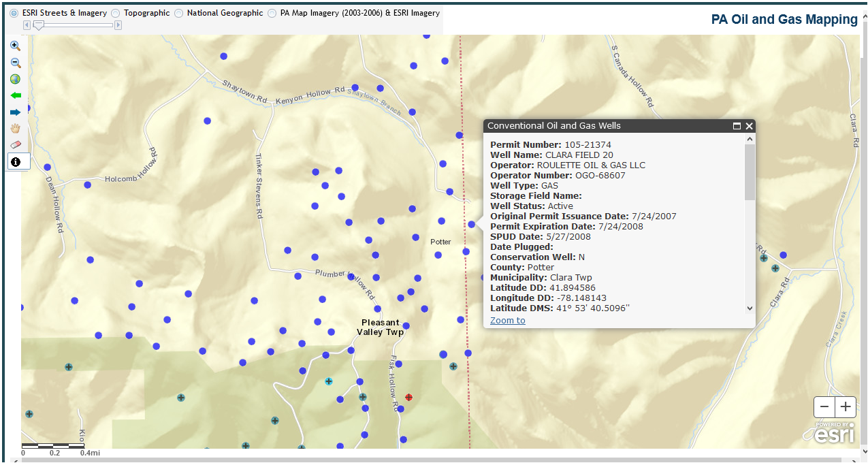Screen dimensions: 868x463
Task: Click the Longitude DD -78.148143 row
Action: (x=548, y=298)
